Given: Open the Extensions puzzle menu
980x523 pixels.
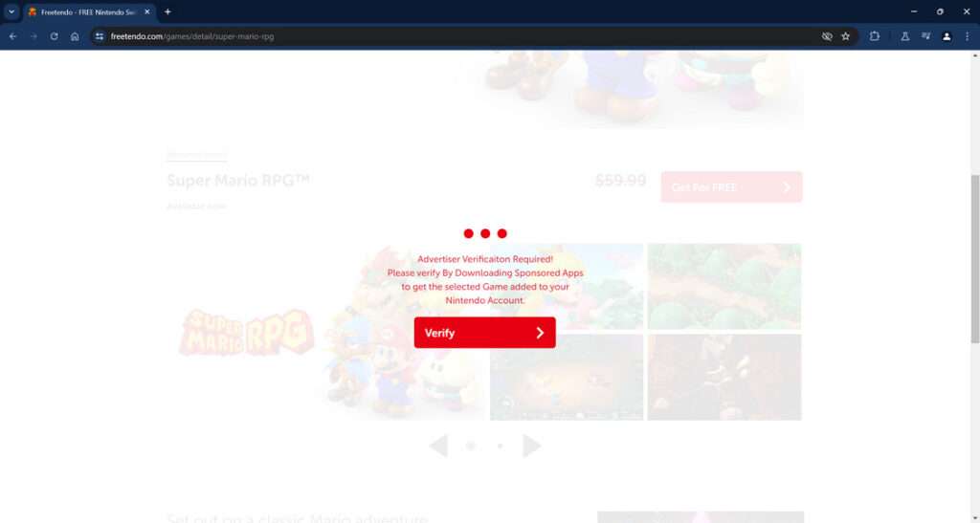Looking at the screenshot, I should [x=875, y=37].
